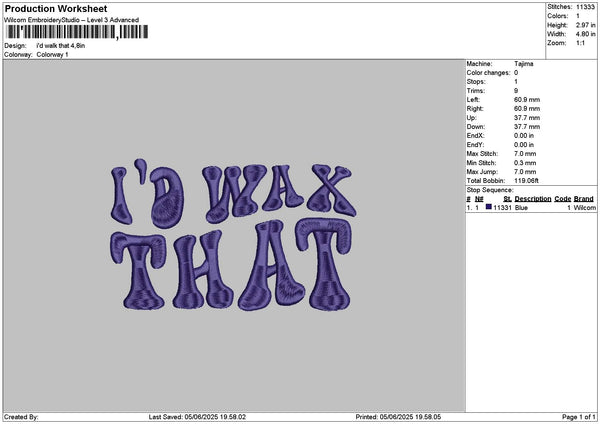The height and width of the screenshot is (424, 600).
Task: Click the Zoom value 1:1
Action: [x=580, y=43]
